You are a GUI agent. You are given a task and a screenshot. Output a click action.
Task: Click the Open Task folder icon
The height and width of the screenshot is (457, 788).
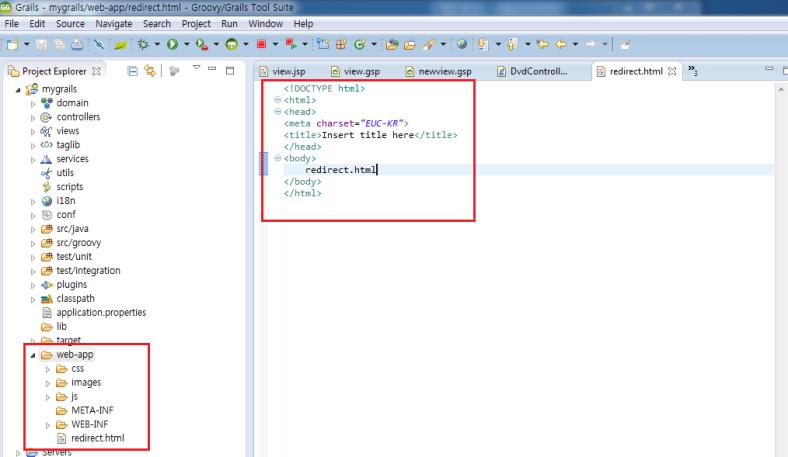coord(410,45)
